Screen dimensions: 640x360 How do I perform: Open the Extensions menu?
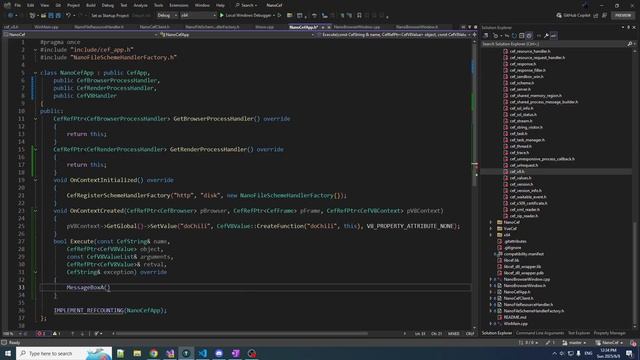179,5
